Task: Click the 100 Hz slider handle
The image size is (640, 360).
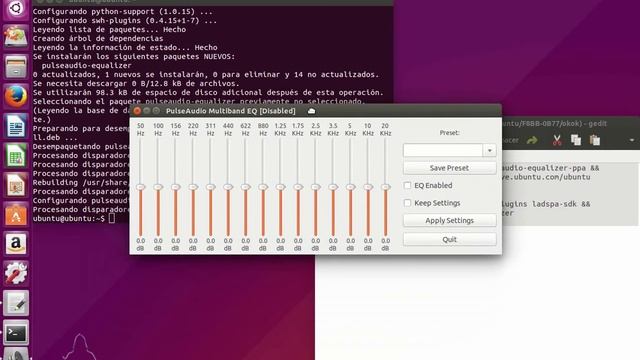Action: tap(158, 187)
